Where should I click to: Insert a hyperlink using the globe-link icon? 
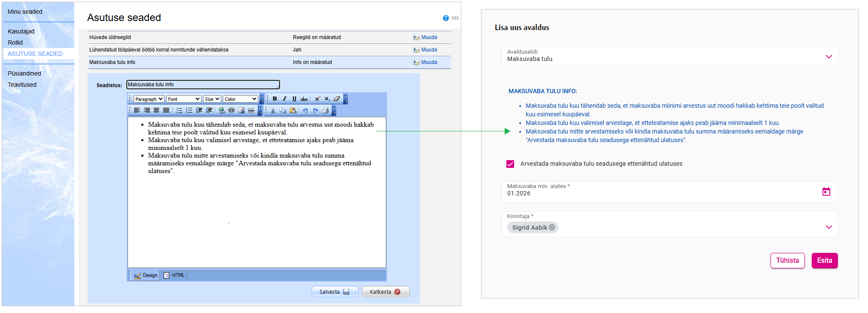[x=222, y=110]
